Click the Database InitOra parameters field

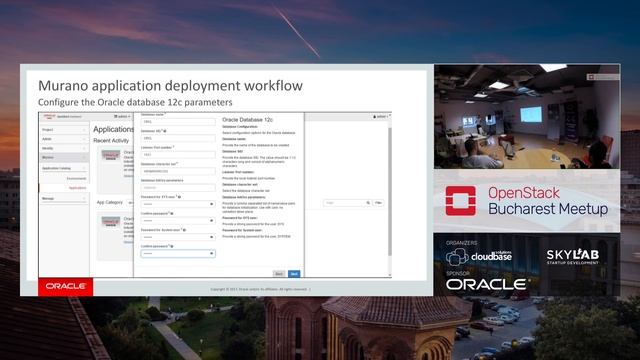pyautogui.click(x=178, y=188)
